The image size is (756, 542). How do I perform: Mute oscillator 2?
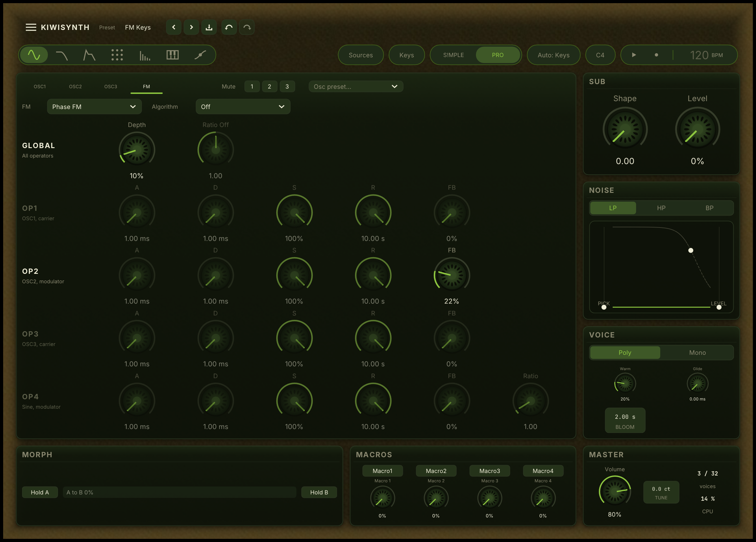click(269, 86)
